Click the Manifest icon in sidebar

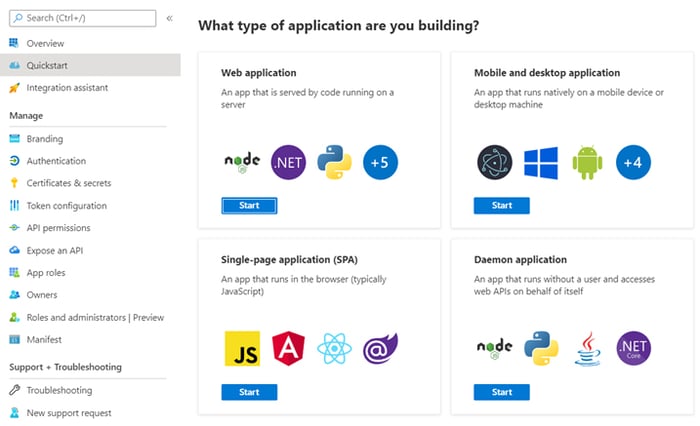[14, 339]
